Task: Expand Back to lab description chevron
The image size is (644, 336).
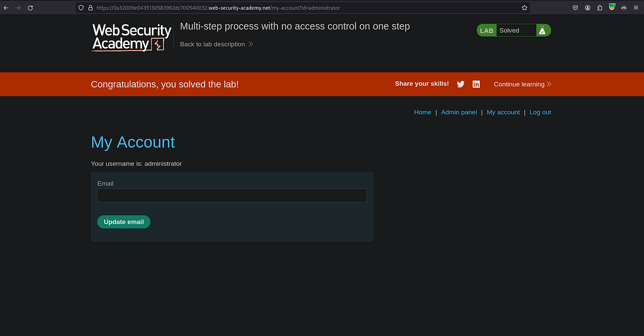Action: pos(250,44)
